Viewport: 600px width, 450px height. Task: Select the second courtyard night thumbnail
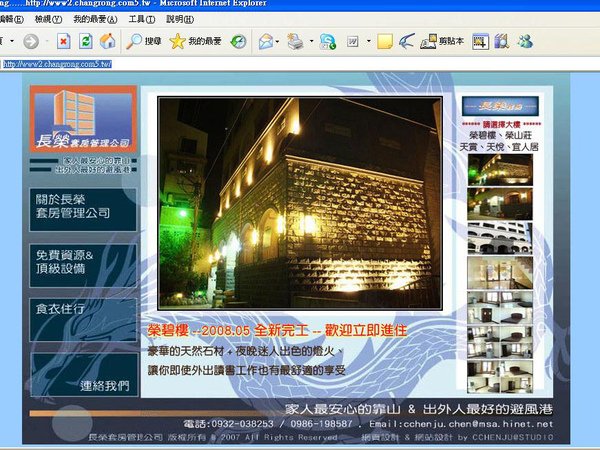click(500, 204)
